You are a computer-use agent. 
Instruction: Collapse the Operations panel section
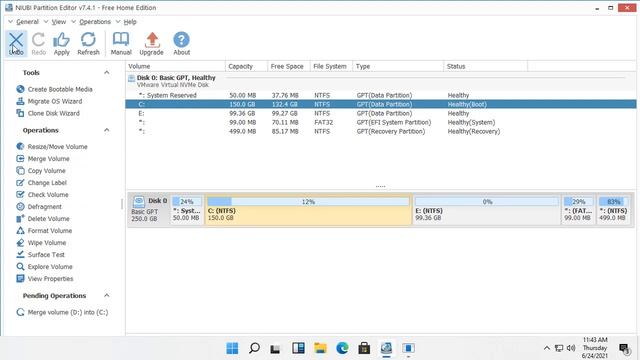[107, 130]
